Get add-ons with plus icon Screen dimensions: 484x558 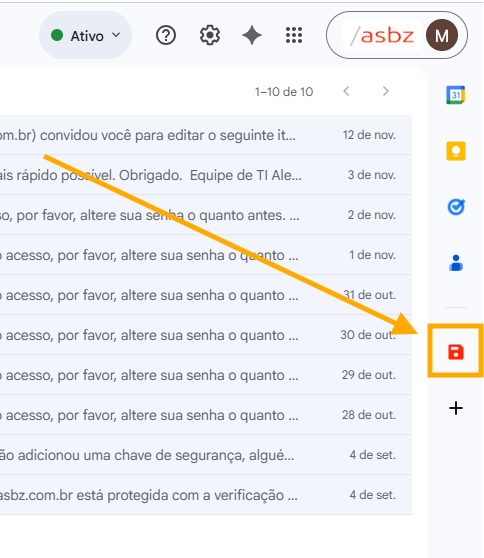point(456,408)
